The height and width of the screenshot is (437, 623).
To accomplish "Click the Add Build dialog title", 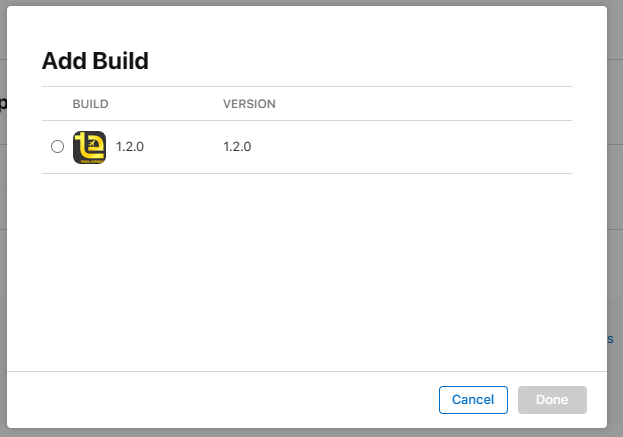I will pos(95,61).
